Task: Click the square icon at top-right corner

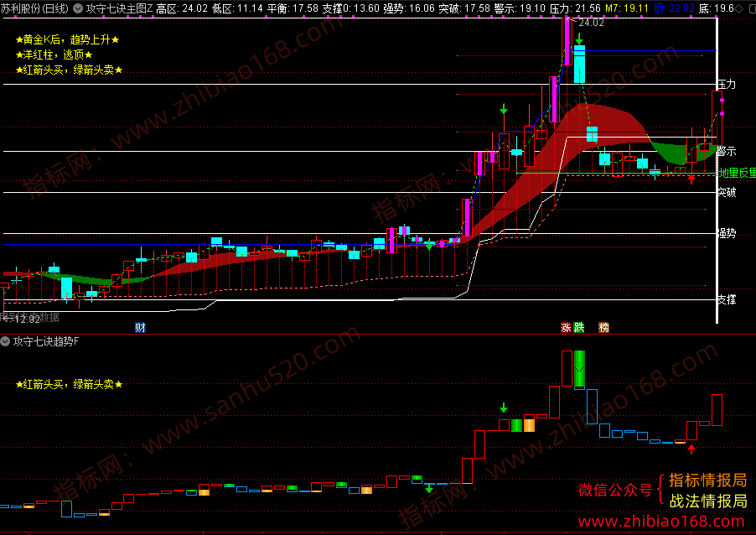Action: [753, 8]
